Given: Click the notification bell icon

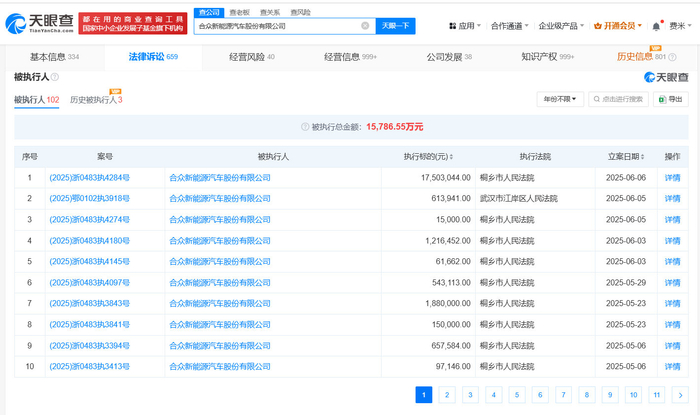Looking at the screenshot, I should [x=657, y=25].
